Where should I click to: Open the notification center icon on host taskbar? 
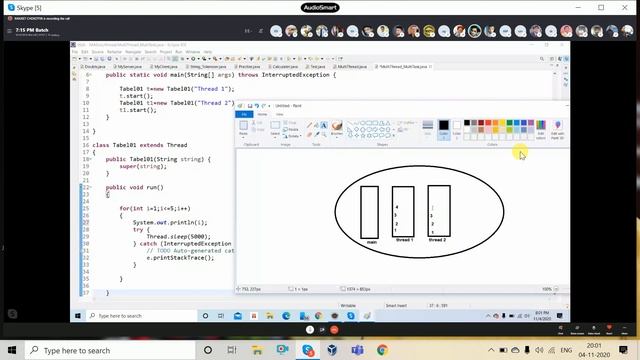click(x=623, y=350)
